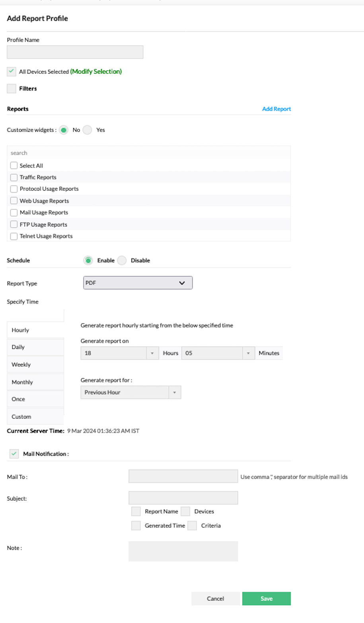Uncheck the Mail Notification checkbox
The height and width of the screenshot is (623, 364).
(14, 454)
